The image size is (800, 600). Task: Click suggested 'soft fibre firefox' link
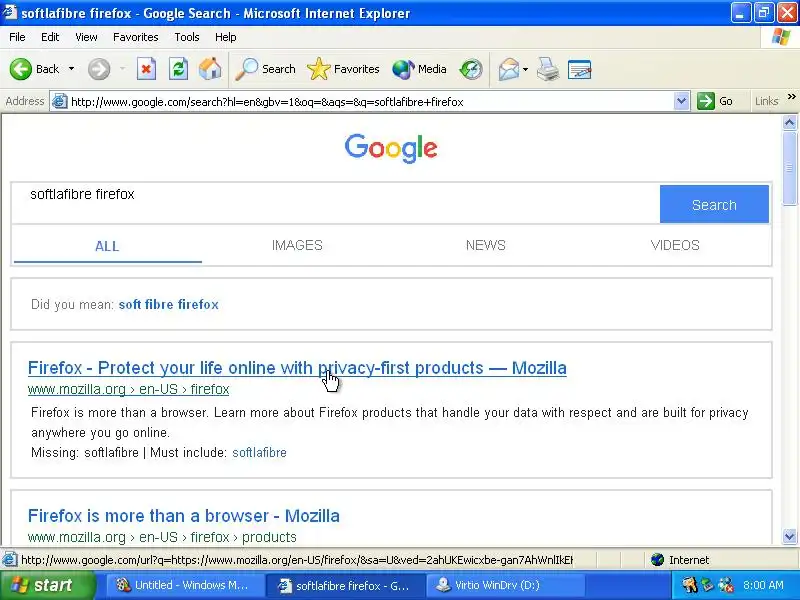pos(168,305)
